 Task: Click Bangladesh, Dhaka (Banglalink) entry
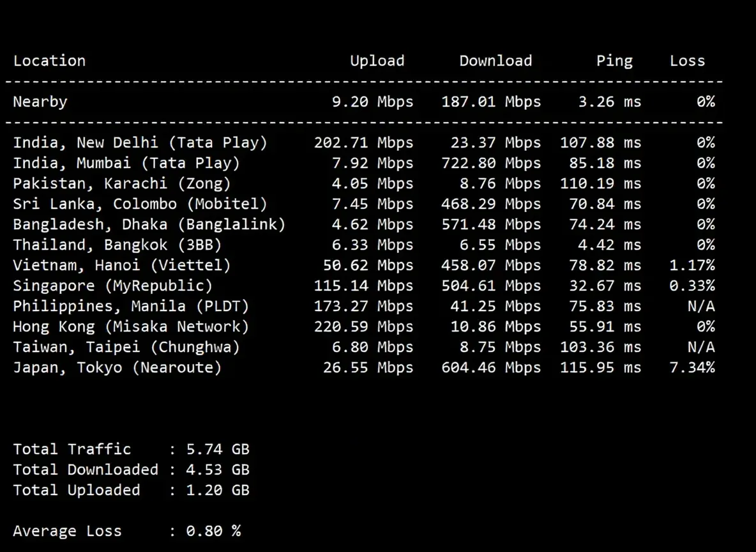(149, 224)
